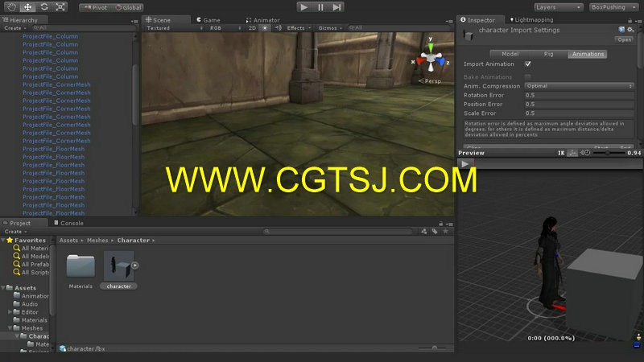This screenshot has width=644, height=362.
Task: Open the BoxPushing layout dropdown
Action: (x=613, y=7)
